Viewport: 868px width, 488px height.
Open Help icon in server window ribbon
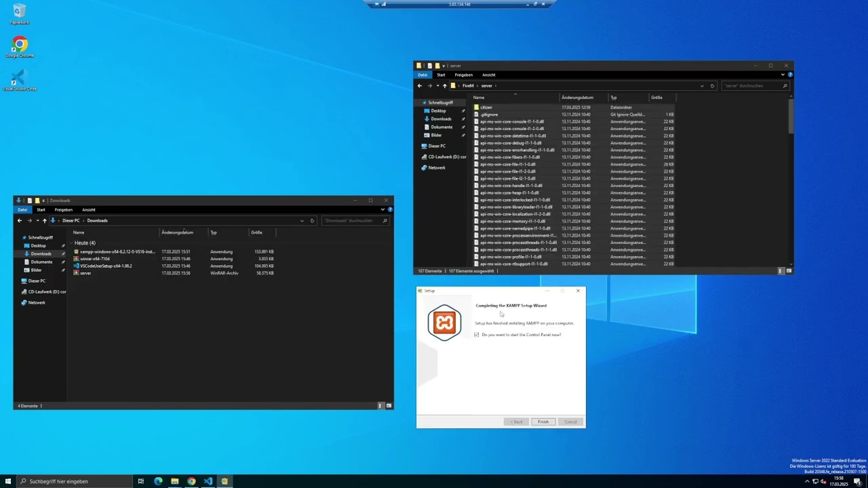click(x=789, y=75)
